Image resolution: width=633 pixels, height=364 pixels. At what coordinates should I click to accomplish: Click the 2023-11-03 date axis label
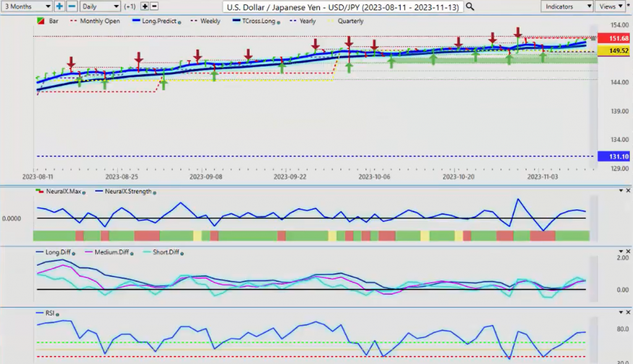[x=543, y=177]
